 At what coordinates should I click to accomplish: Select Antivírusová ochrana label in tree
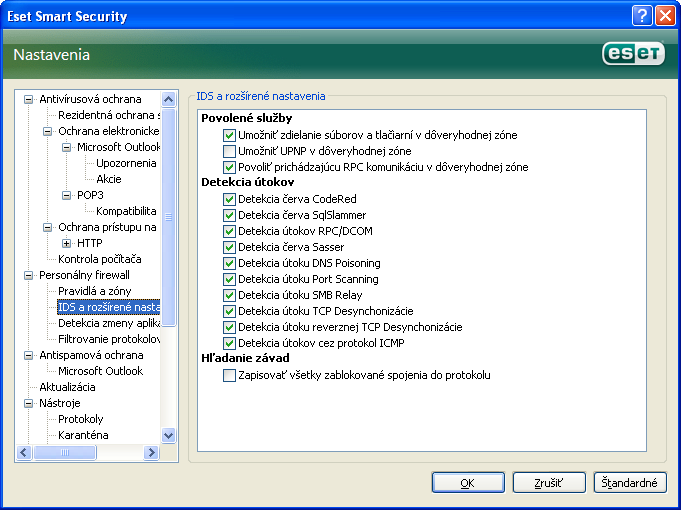(90, 99)
